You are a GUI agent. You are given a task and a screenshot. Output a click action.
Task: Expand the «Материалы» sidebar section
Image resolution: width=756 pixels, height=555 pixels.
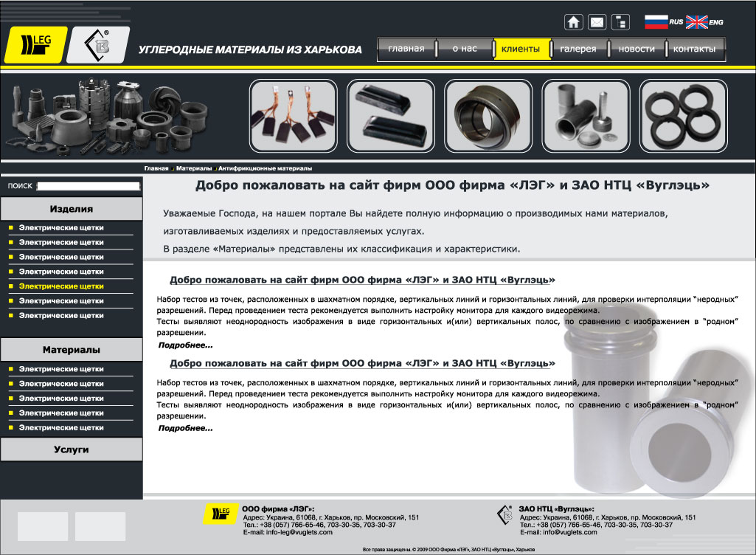click(x=72, y=350)
